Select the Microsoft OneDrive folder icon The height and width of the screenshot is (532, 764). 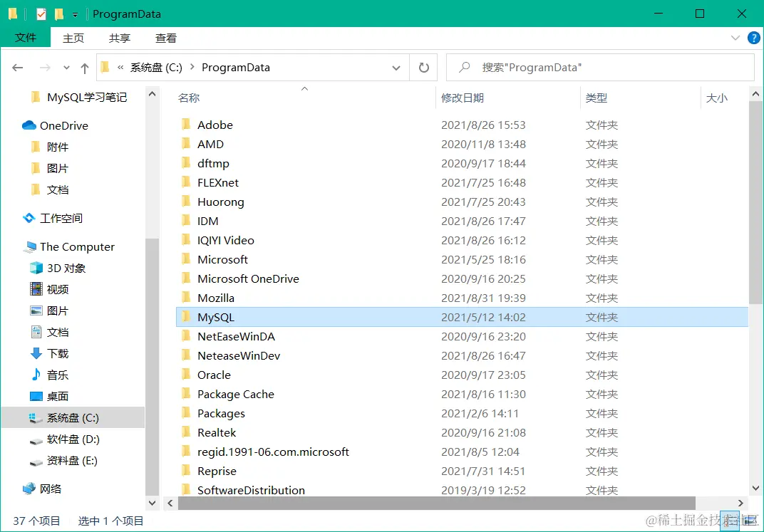185,278
